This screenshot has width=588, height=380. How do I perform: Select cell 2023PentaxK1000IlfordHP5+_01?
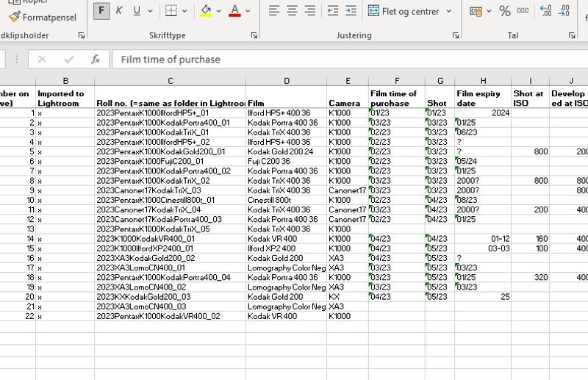[x=171, y=113]
